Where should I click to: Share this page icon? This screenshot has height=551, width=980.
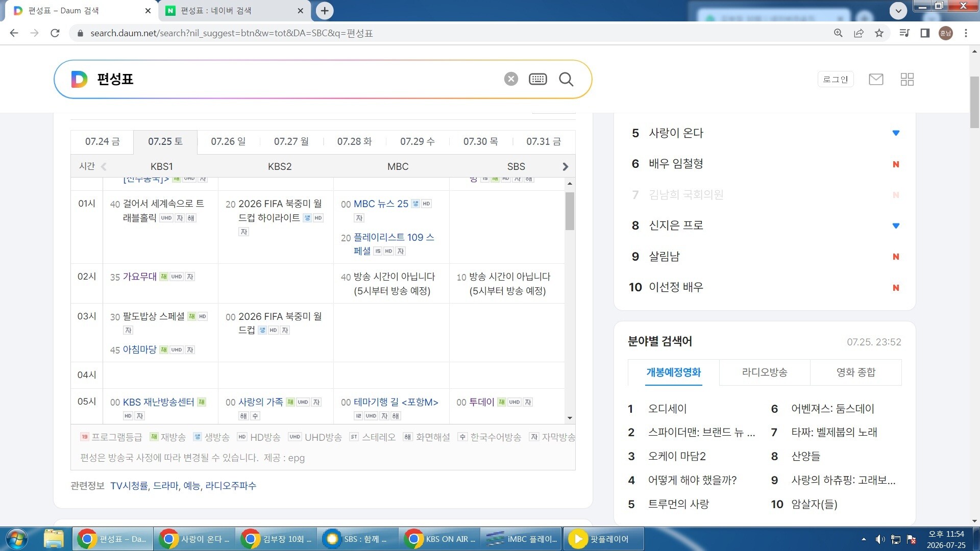click(859, 33)
